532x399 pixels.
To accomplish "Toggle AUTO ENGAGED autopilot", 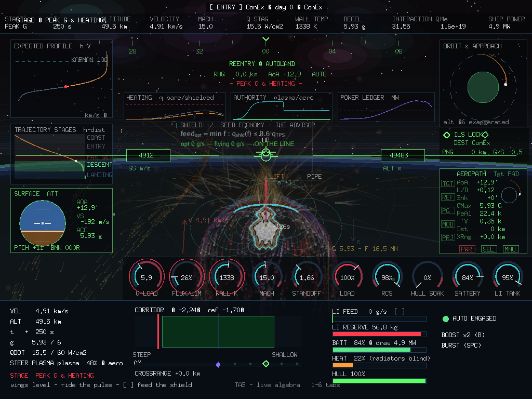I will [470, 318].
